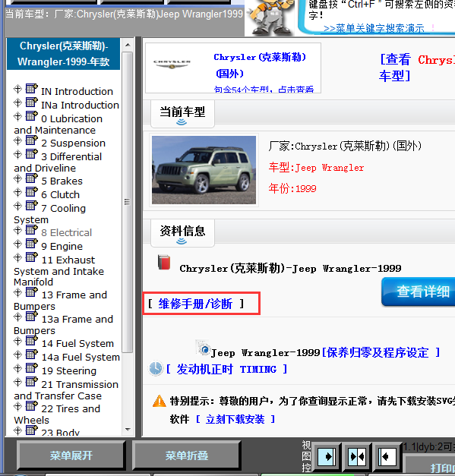Click the Chrysler Wrangler-1999 tree header
The image size is (455, 476).
[63, 54]
